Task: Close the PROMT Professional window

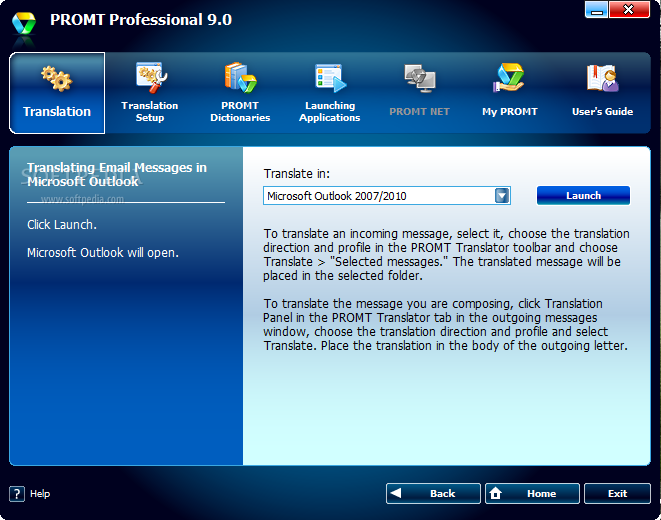Action: pyautogui.click(x=629, y=10)
